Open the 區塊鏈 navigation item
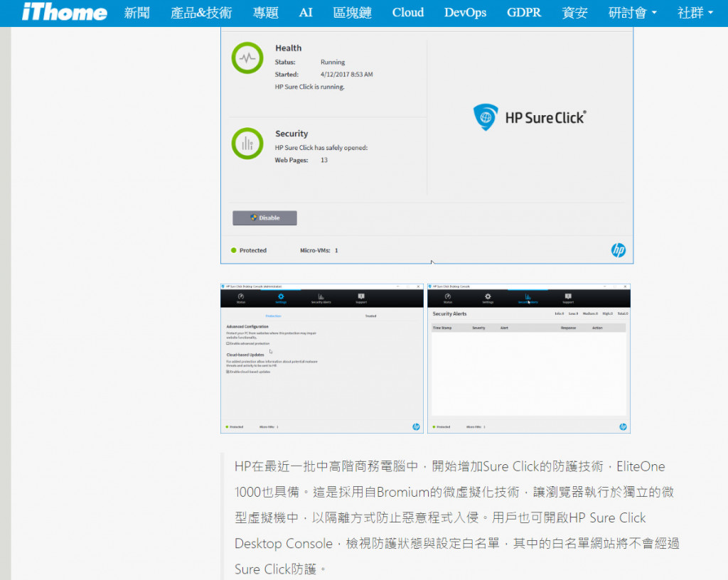Image resolution: width=728 pixels, height=580 pixels. tap(353, 13)
